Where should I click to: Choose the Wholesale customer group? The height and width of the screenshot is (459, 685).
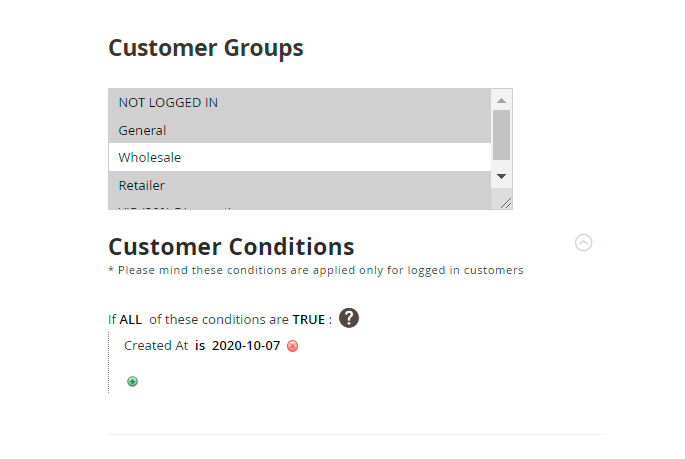150,157
